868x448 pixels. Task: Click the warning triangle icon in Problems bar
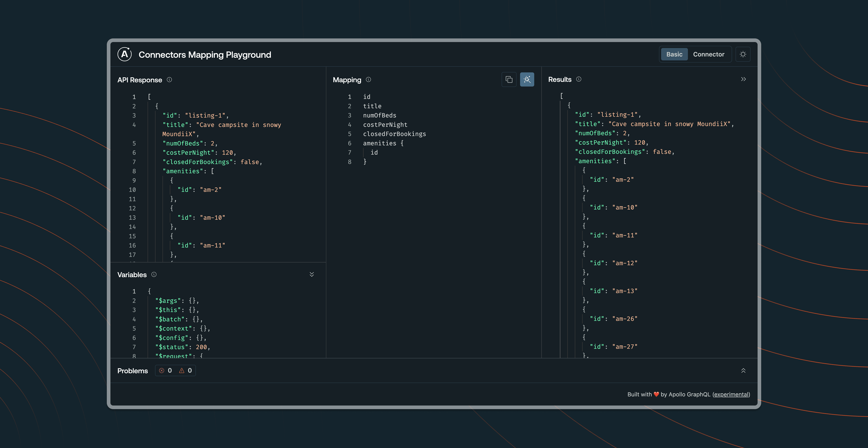pyautogui.click(x=181, y=370)
